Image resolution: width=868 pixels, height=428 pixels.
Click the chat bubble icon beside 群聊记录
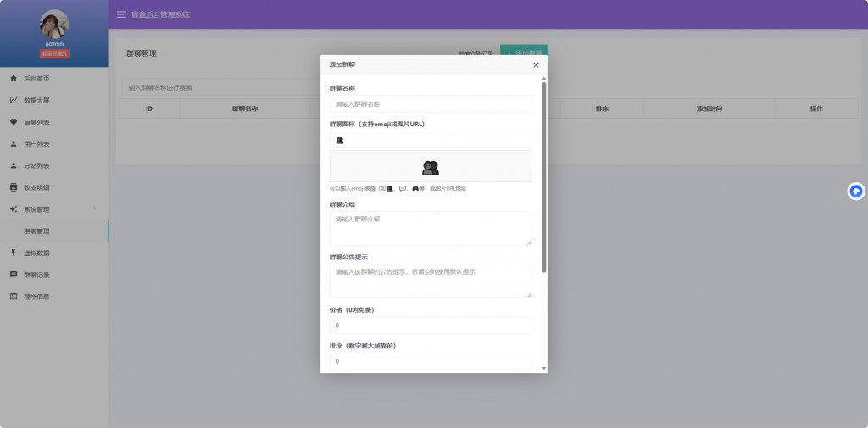click(x=14, y=275)
